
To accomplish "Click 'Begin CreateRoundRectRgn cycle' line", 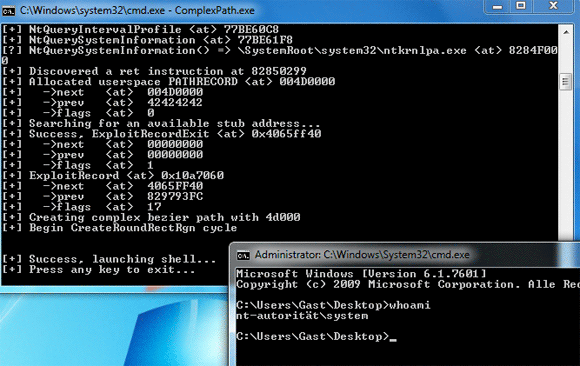I will (x=119, y=228).
